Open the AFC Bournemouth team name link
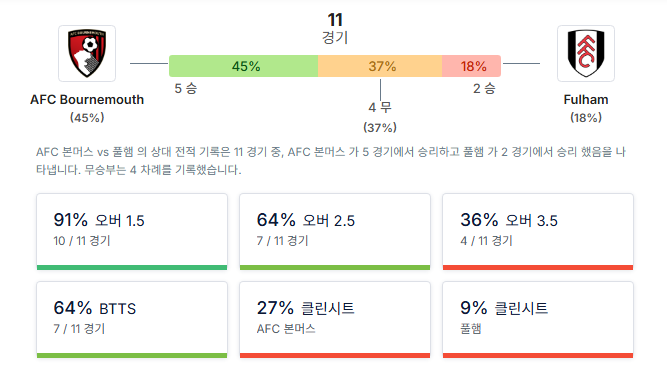 tap(87, 100)
